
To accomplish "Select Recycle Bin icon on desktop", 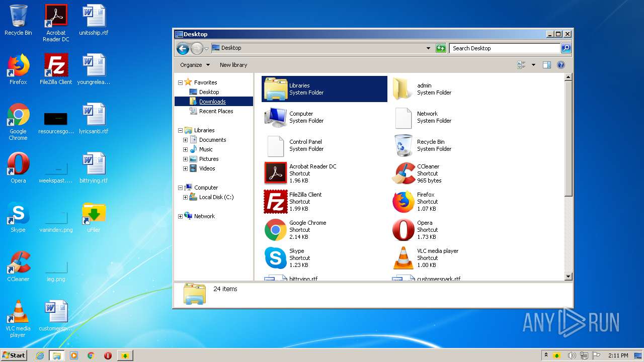I will [x=18, y=21].
